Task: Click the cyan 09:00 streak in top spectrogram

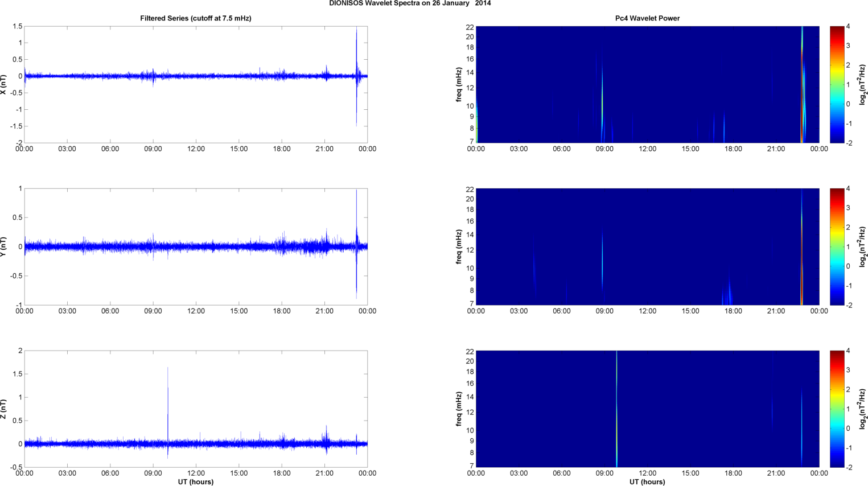Action: (x=602, y=102)
